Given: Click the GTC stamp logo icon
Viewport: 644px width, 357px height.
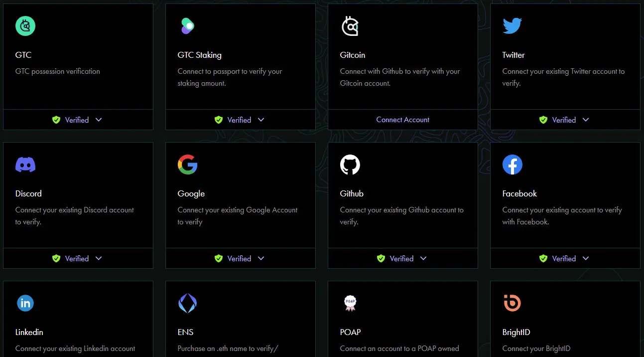Looking at the screenshot, I should pyautogui.click(x=25, y=26).
